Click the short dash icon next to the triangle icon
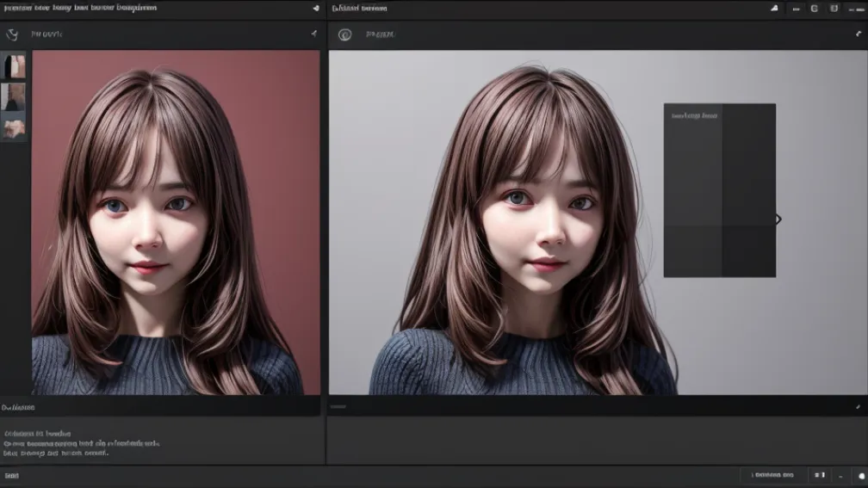 click(796, 9)
